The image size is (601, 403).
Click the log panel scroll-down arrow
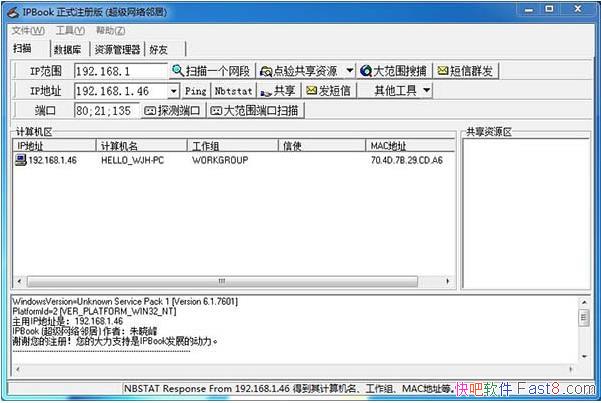pos(584,357)
